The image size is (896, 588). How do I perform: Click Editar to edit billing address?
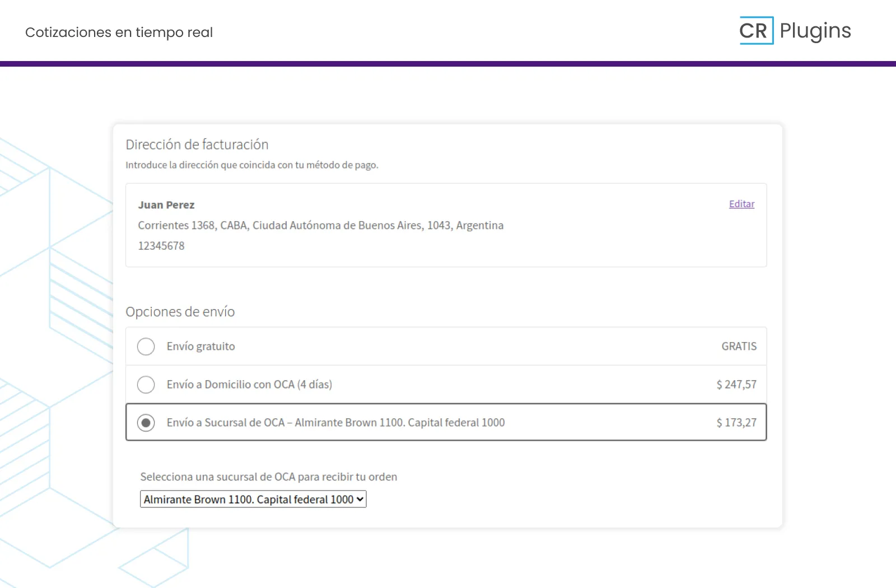(741, 204)
